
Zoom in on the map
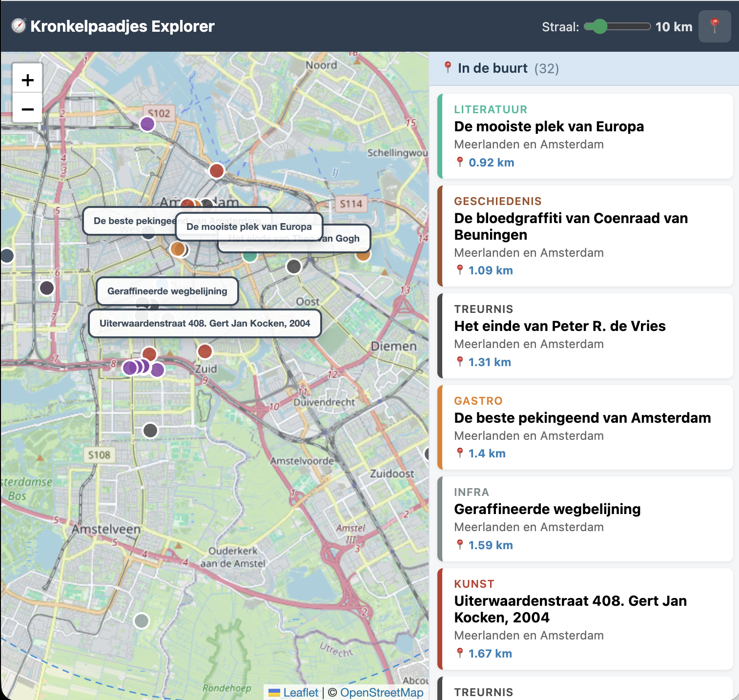click(x=28, y=80)
